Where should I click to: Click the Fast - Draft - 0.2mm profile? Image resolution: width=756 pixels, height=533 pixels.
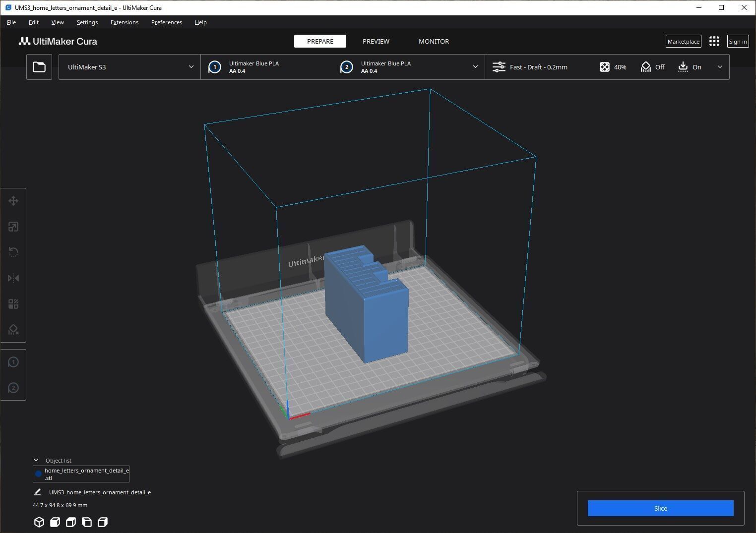click(539, 67)
